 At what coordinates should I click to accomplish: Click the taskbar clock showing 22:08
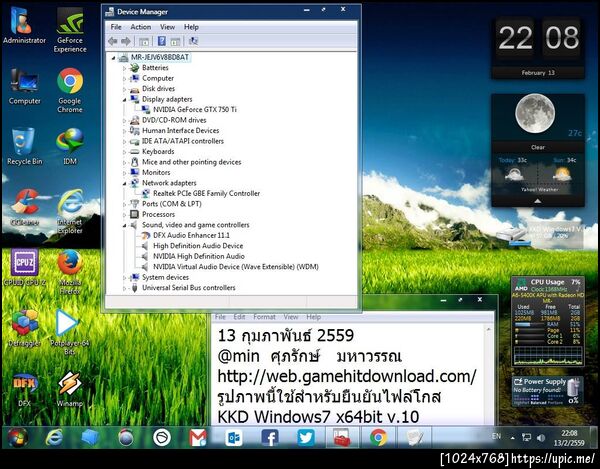click(x=569, y=438)
